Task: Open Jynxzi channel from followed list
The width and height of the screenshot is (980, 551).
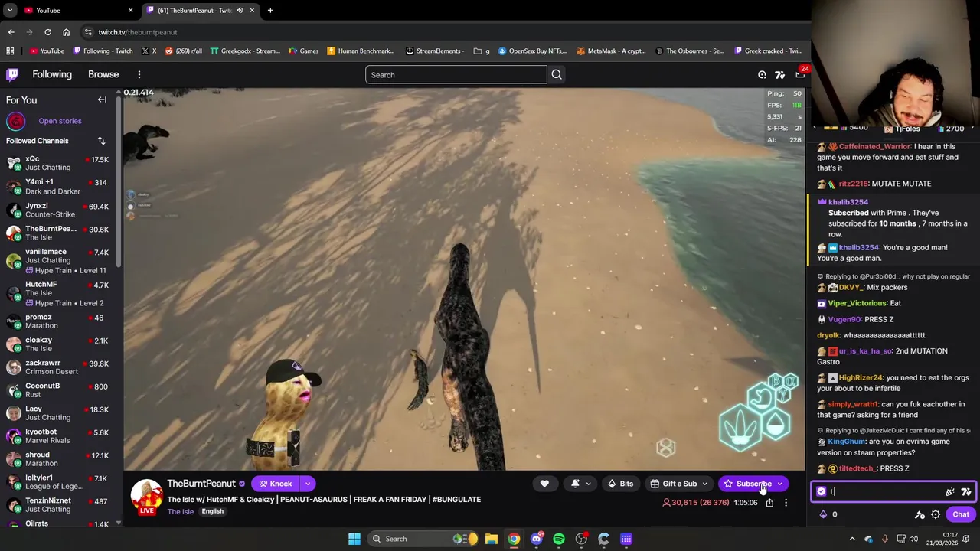Action: click(58, 210)
